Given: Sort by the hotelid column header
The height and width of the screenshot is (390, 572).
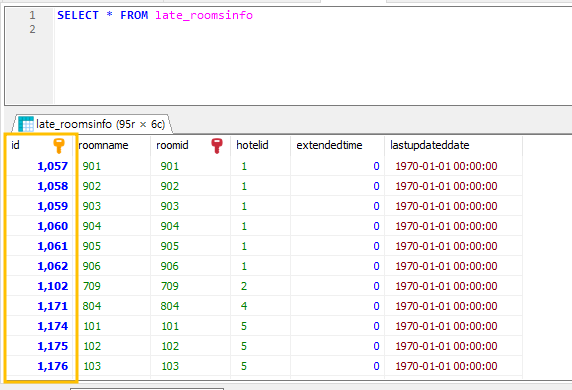Looking at the screenshot, I should (260, 145).
